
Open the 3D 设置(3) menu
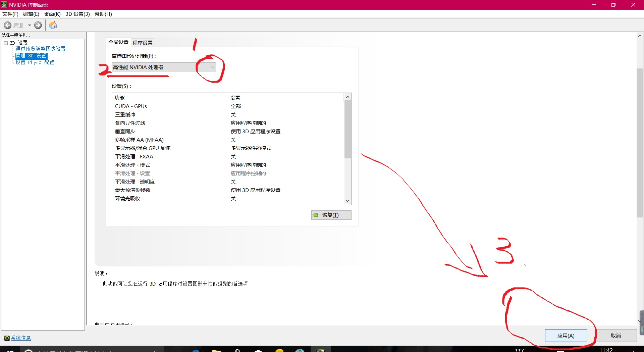tap(77, 14)
